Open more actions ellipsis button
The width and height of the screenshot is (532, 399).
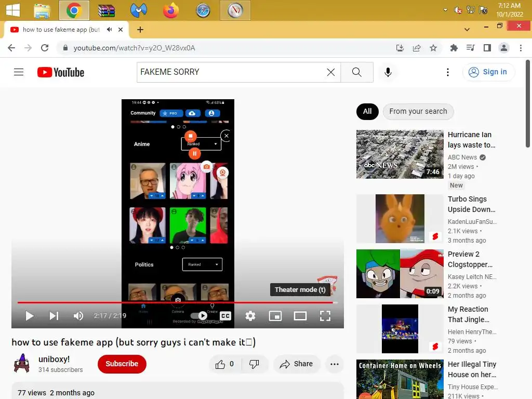[x=335, y=364]
